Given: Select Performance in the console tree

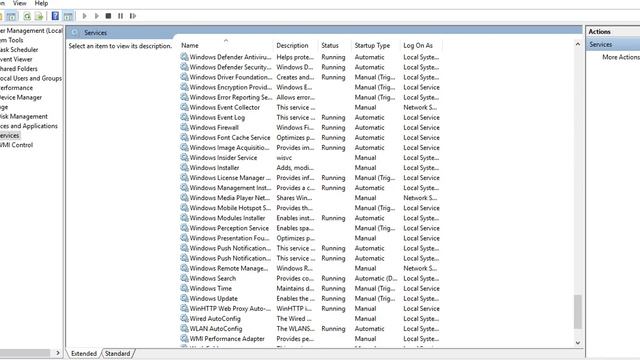Looking at the screenshot, I should (17, 88).
